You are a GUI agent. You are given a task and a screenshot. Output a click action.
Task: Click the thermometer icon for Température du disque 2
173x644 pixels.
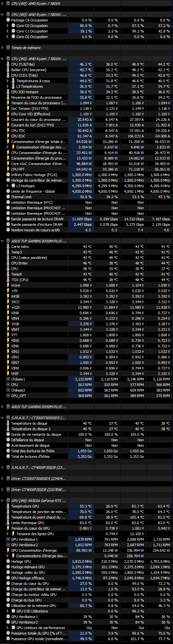(x=8, y=429)
